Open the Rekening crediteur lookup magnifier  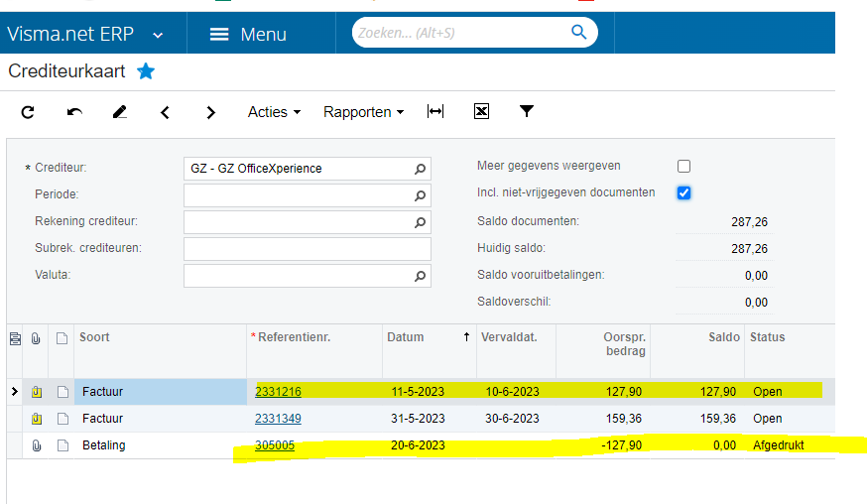pos(421,222)
